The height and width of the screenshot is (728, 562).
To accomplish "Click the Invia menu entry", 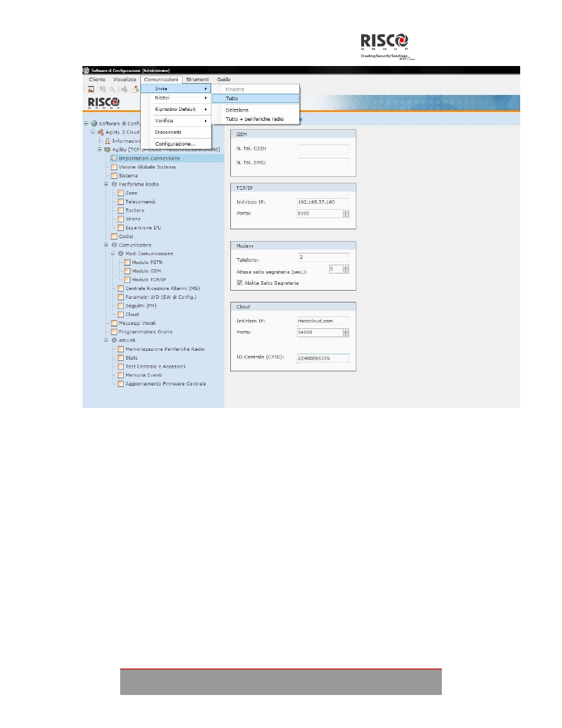I will [176, 88].
